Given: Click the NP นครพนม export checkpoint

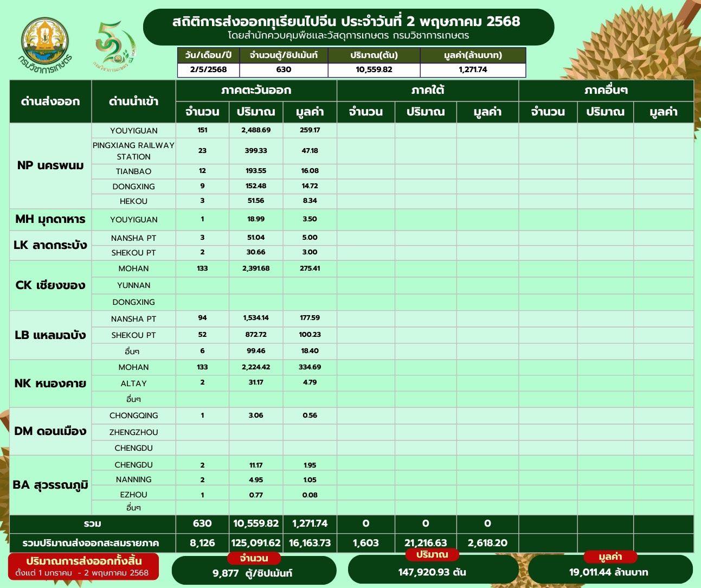Looking at the screenshot, I should pos(50,165).
